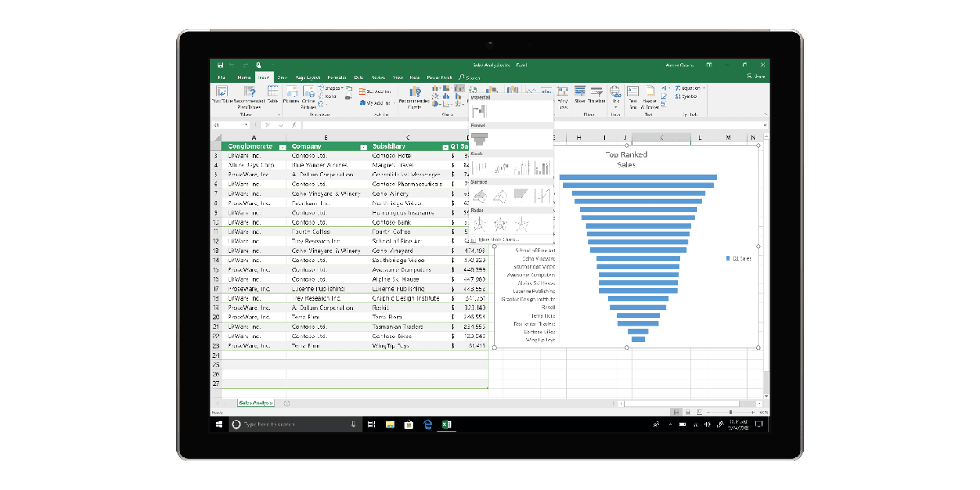Switch to the Power Pivot tab
Viewport: 980px width, 490px height.
click(x=439, y=77)
